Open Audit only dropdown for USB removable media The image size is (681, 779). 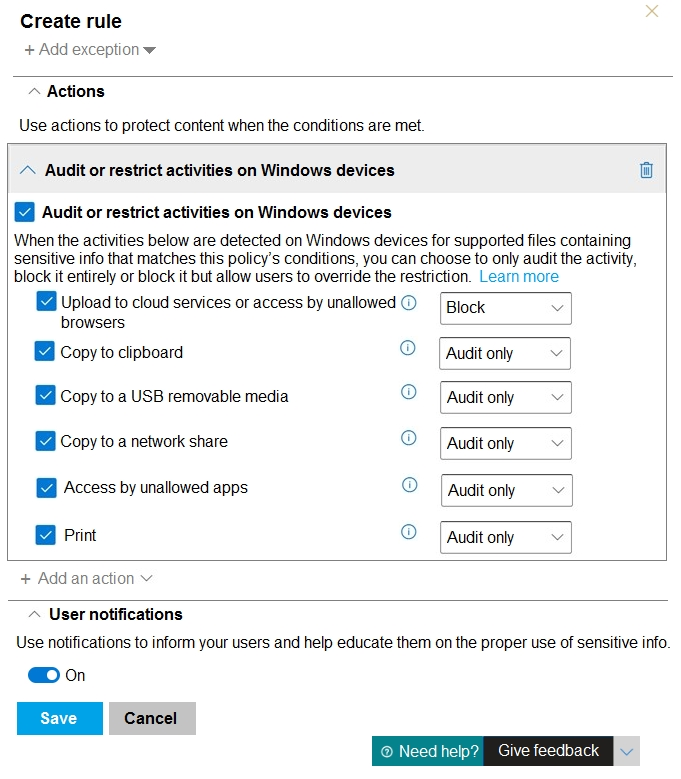pyautogui.click(x=506, y=397)
